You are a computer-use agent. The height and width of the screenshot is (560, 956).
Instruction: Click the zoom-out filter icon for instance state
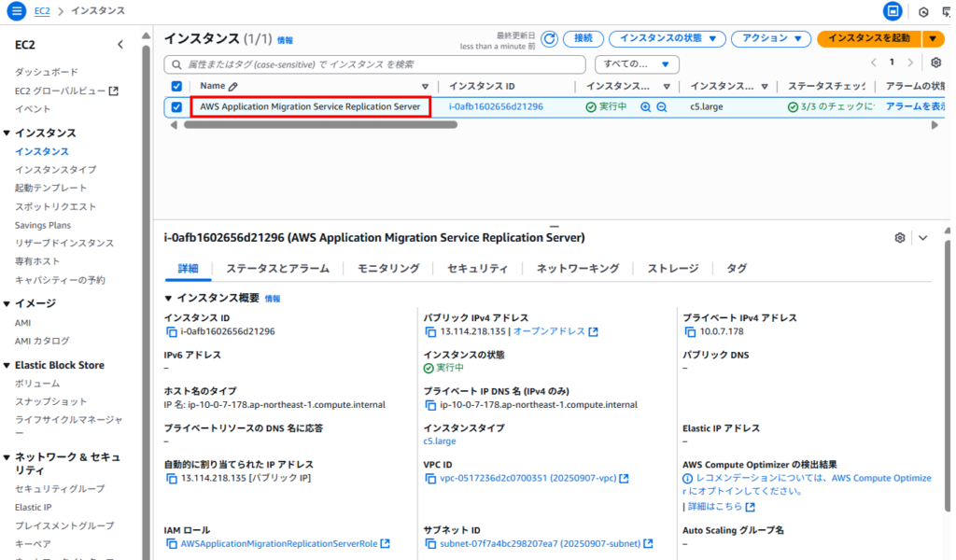tap(662, 107)
